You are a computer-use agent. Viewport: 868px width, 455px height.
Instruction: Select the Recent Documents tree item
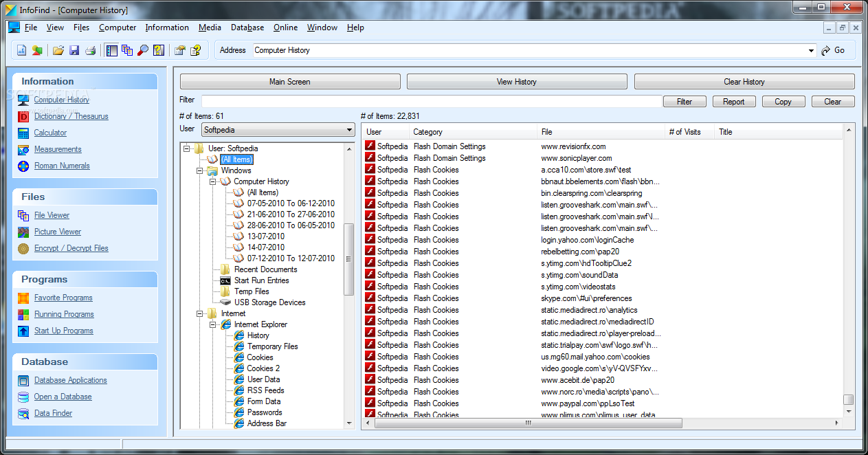(x=265, y=269)
